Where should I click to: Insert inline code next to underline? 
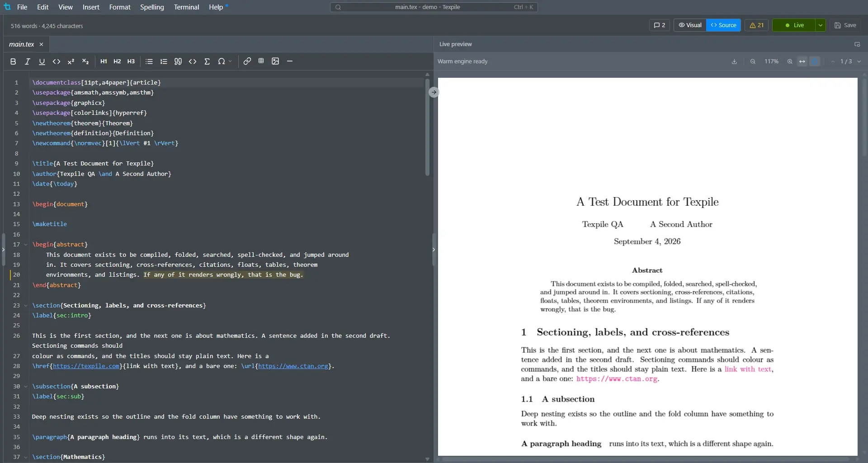click(x=57, y=61)
